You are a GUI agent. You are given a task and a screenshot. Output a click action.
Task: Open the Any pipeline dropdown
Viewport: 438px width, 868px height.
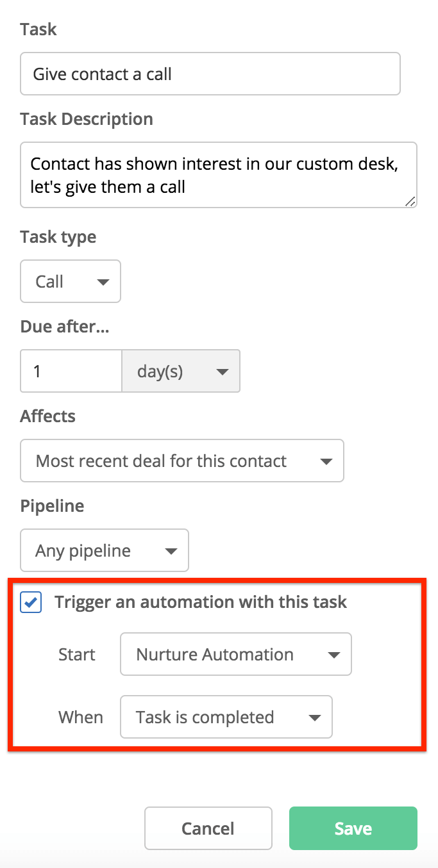click(105, 550)
